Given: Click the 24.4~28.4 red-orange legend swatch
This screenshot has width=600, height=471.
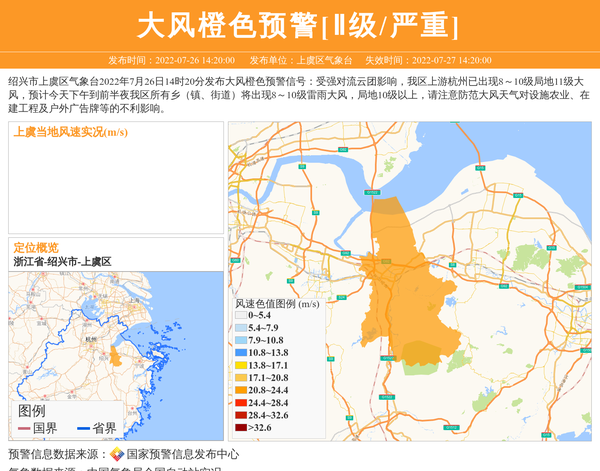Looking at the screenshot, I should tap(240, 403).
